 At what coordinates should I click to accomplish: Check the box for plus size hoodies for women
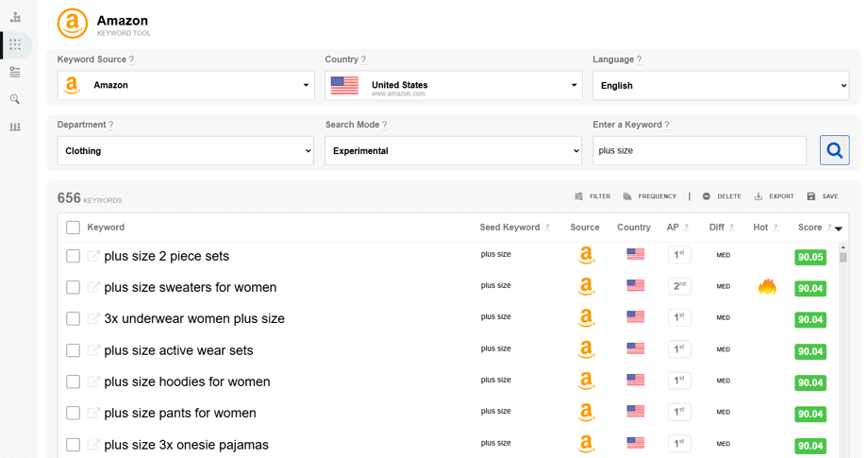coord(73,382)
